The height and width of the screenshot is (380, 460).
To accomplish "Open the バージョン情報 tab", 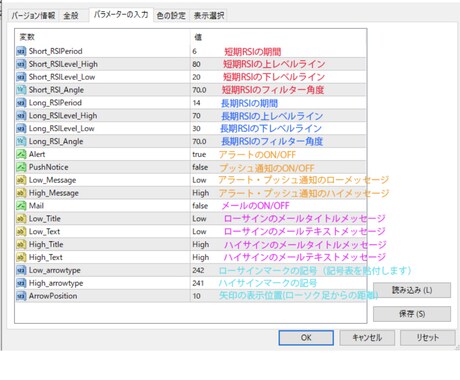I will (33, 15).
